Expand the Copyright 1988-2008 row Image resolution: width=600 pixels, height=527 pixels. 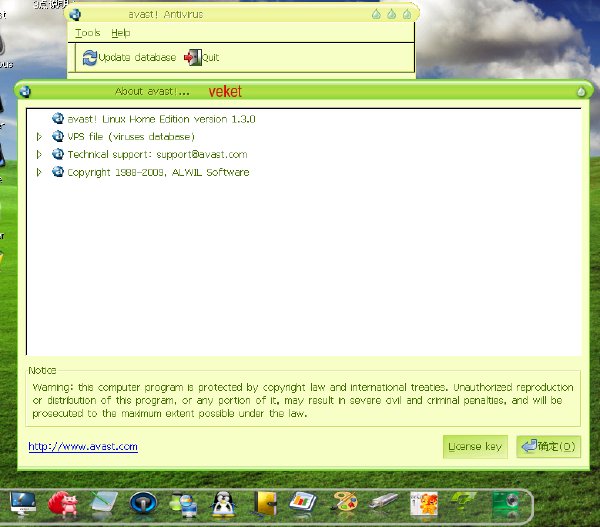[x=39, y=172]
